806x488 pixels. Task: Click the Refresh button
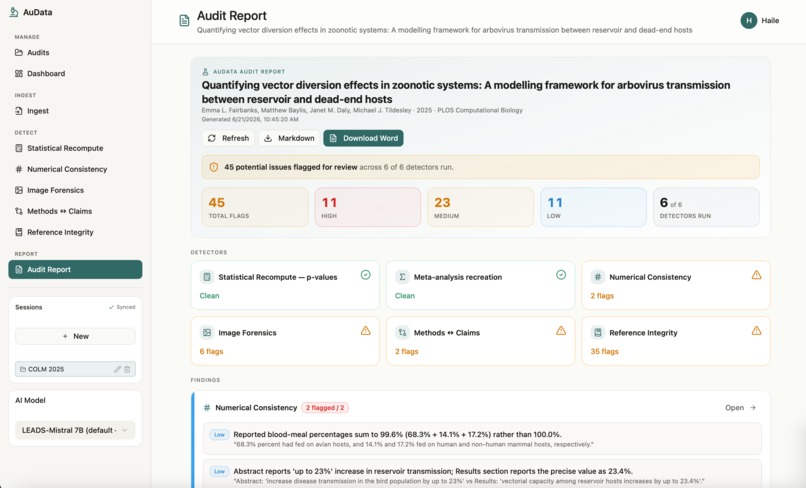click(x=228, y=138)
